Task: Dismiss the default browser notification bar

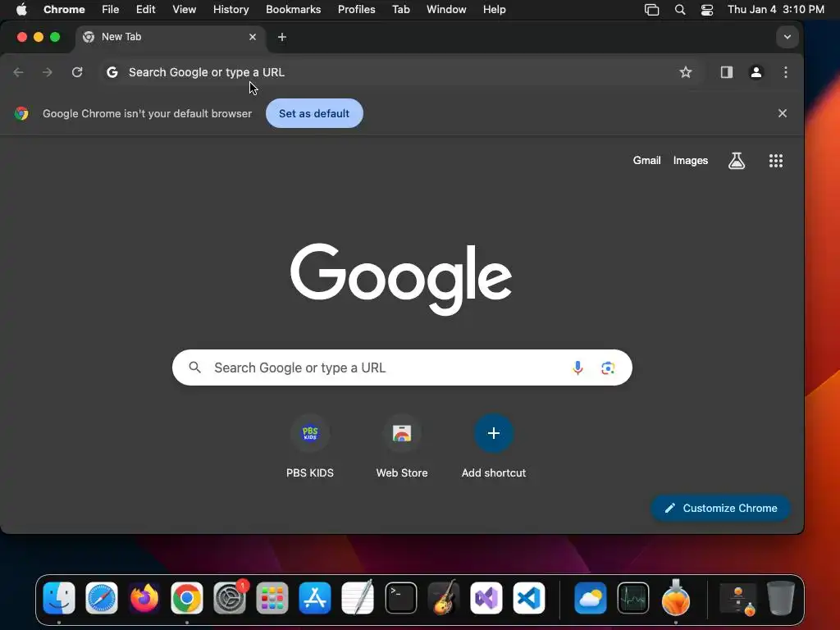Action: 782,113
